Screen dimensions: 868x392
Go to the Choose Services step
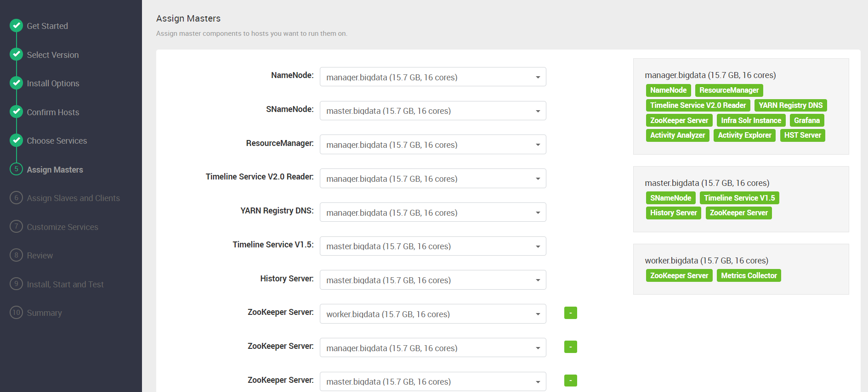[x=57, y=141]
